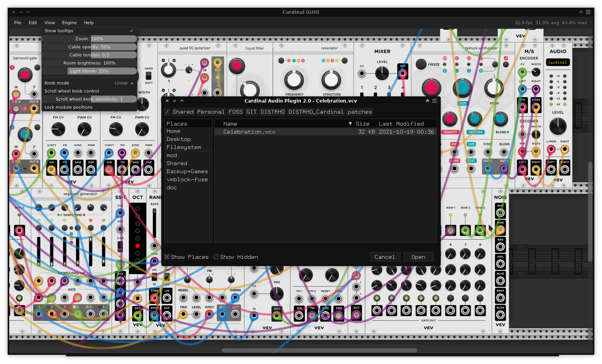
Task: Click the noise module RED output jack
Action: 500,247
